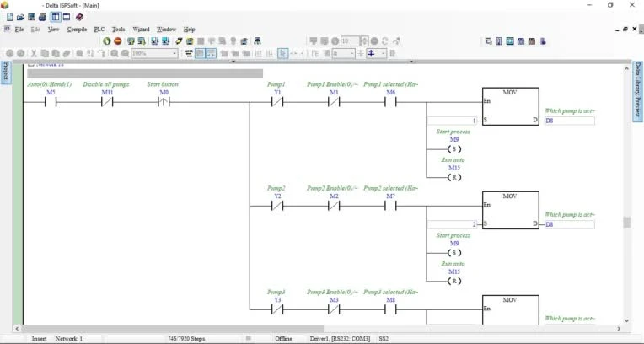This screenshot has width=644, height=344.
Task: Open the 100% zoom level dropdown
Action: tap(175, 53)
